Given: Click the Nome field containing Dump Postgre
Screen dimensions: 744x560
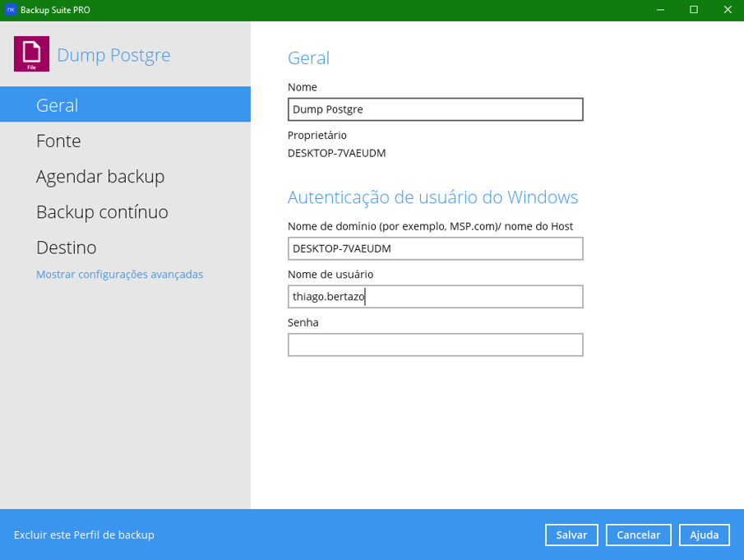Looking at the screenshot, I should (435, 109).
